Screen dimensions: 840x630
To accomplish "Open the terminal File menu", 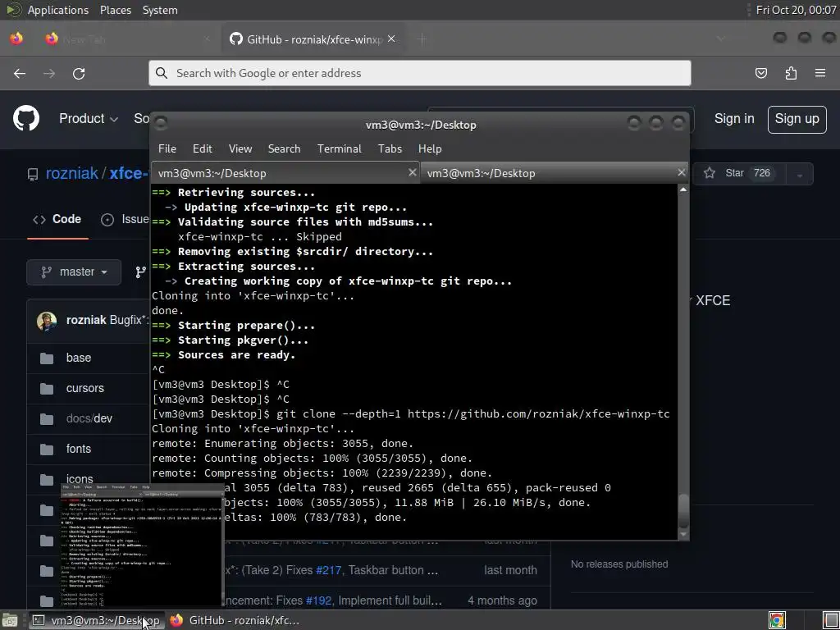I will point(167,149).
